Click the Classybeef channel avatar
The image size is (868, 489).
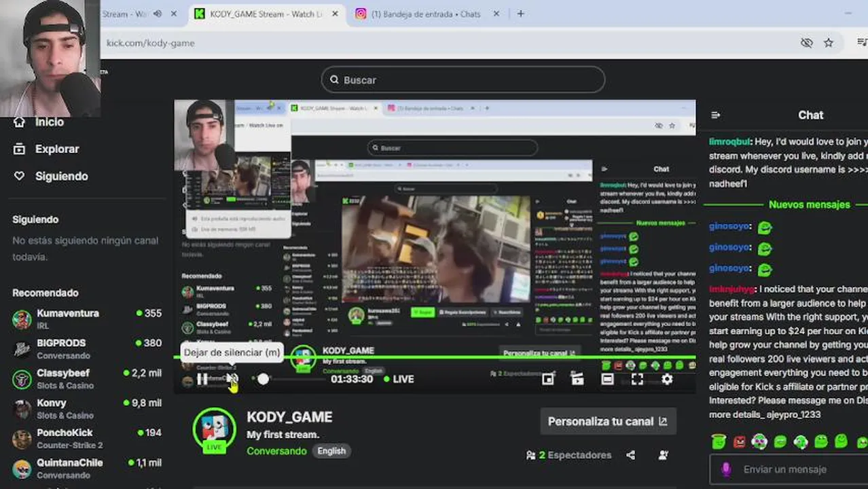point(22,379)
